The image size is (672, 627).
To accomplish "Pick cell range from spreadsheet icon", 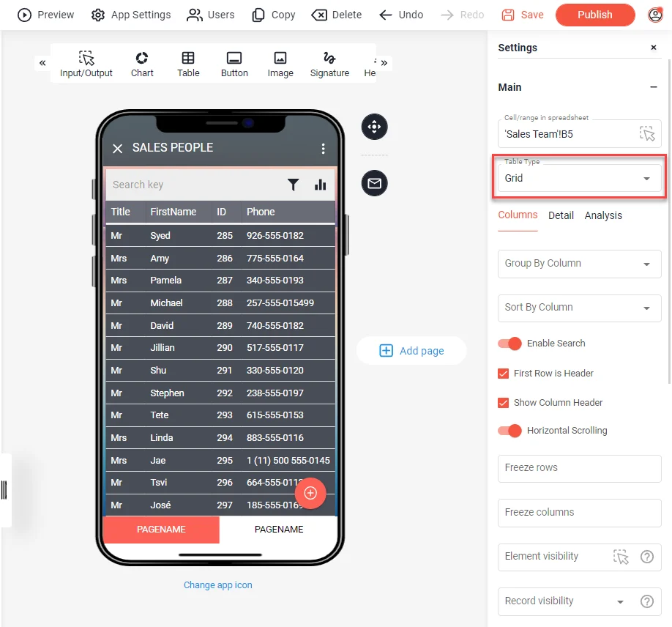I will [x=646, y=134].
